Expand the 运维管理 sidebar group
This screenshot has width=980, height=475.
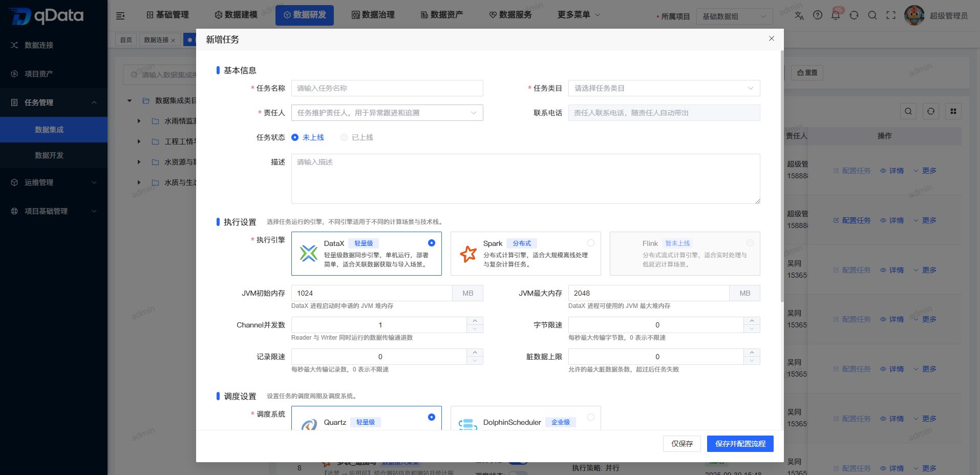point(94,182)
